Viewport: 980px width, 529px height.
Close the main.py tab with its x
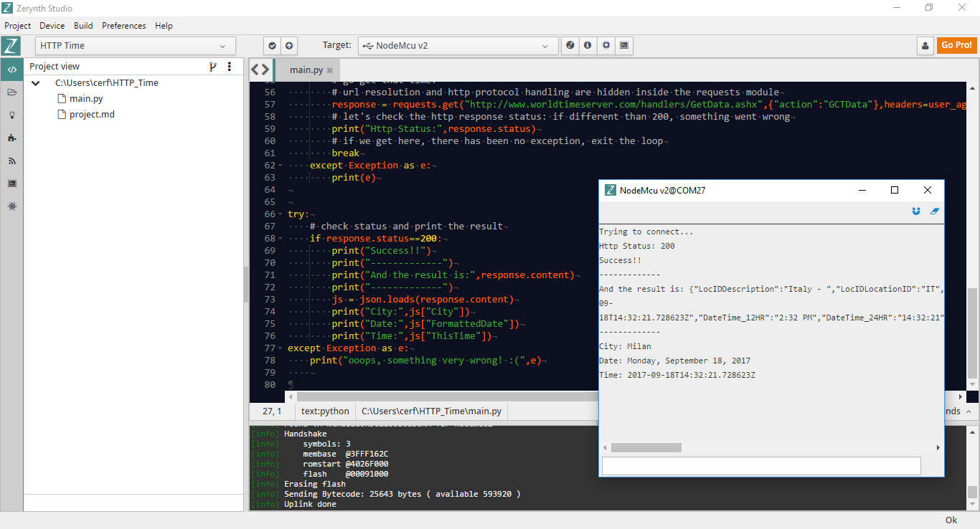330,70
